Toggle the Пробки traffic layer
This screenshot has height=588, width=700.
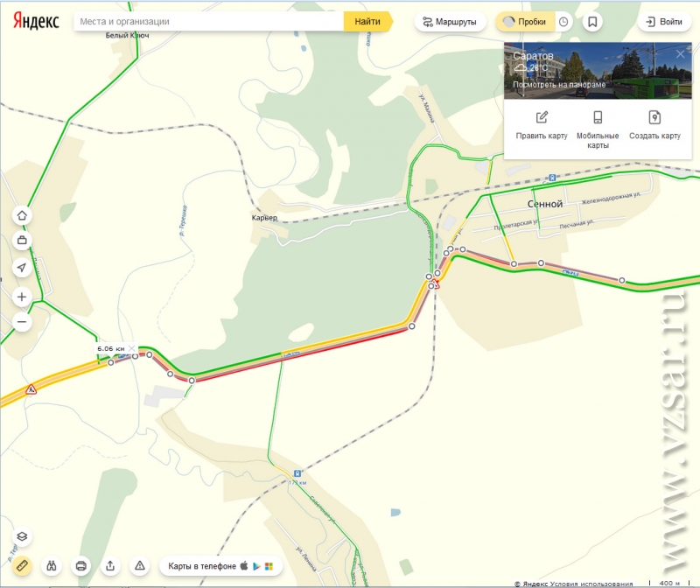coord(525,22)
